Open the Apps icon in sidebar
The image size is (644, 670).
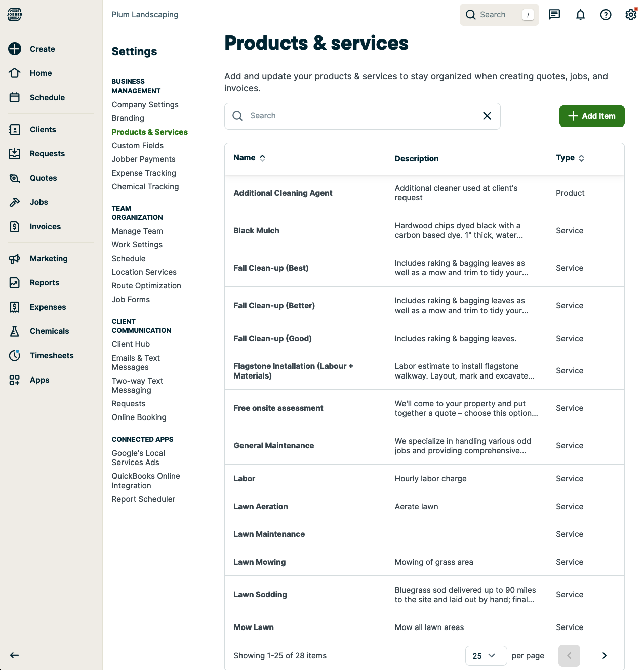click(15, 380)
